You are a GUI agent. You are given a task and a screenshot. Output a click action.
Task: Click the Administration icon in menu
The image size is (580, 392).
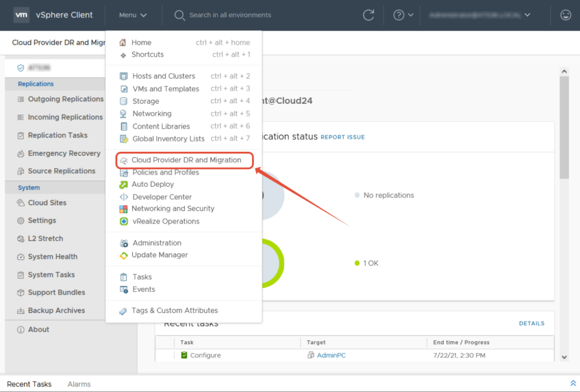click(124, 244)
